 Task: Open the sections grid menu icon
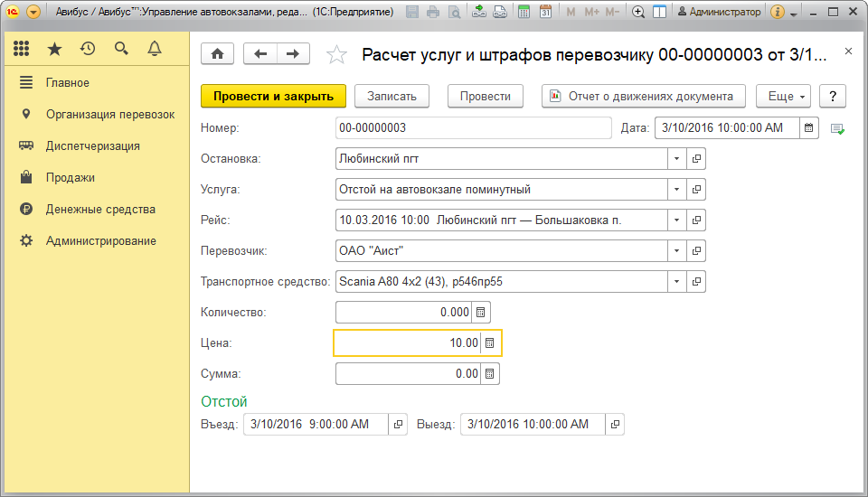[22, 49]
